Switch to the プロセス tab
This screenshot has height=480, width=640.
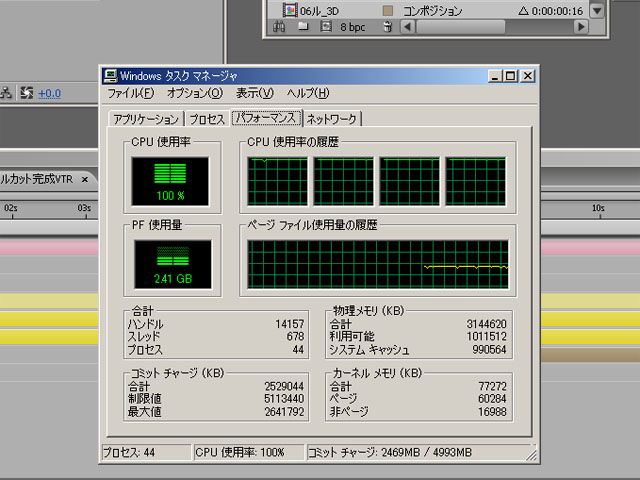[x=207, y=119]
